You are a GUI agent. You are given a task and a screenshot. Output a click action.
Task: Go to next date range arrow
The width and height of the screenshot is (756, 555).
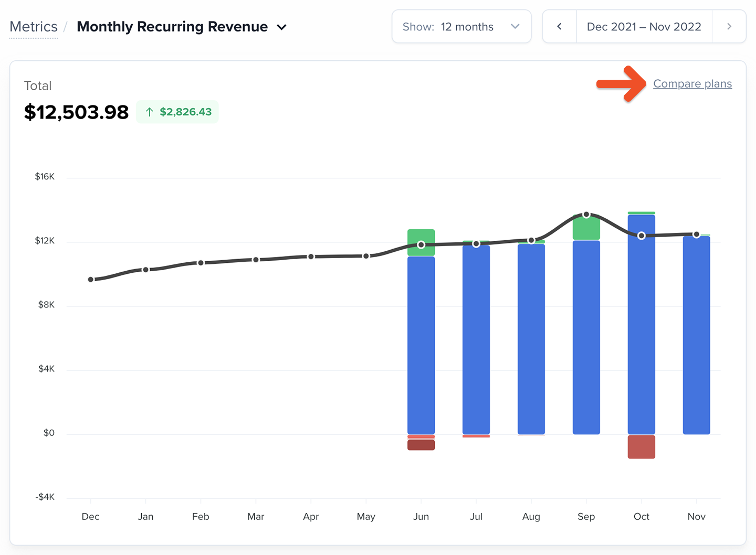(x=729, y=27)
